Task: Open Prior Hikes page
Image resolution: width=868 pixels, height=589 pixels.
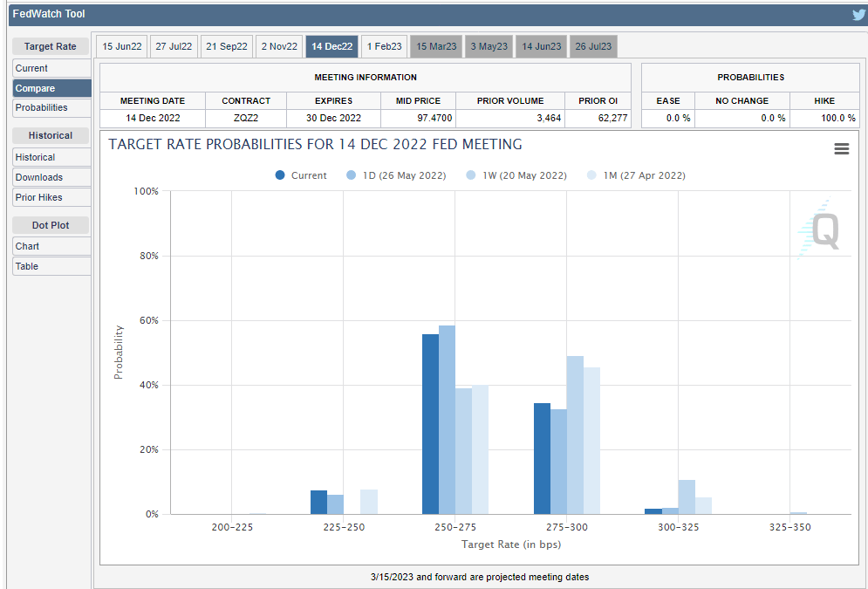Action: (51, 197)
